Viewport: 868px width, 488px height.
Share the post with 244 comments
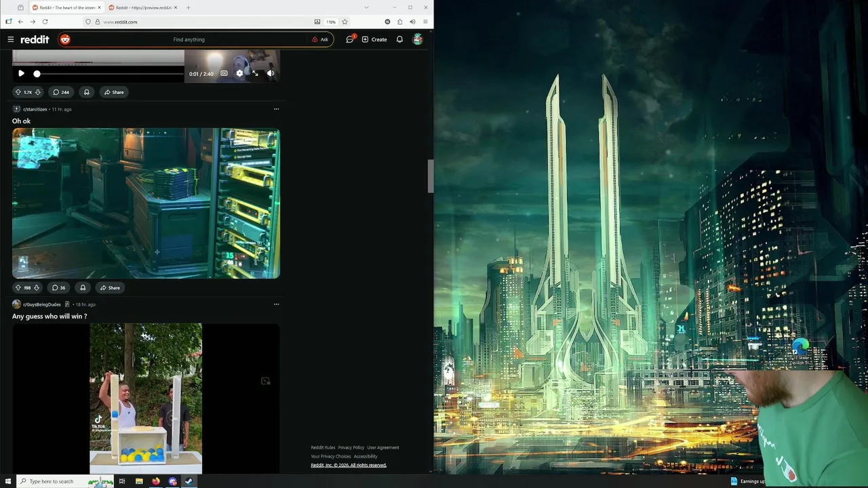[x=113, y=92]
